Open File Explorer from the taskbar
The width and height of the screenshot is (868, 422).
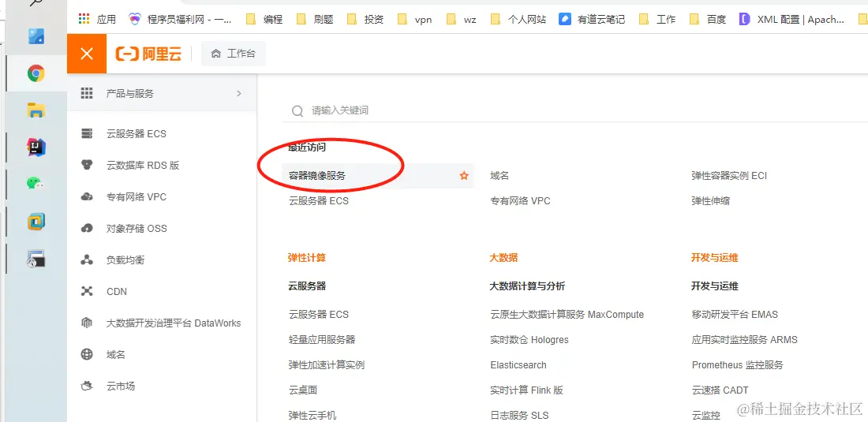(36, 110)
